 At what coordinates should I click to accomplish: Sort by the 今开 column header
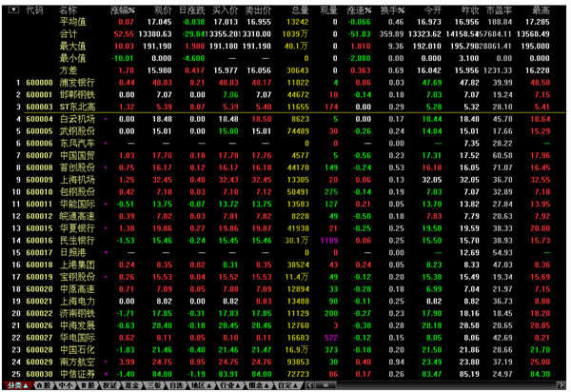(433, 10)
